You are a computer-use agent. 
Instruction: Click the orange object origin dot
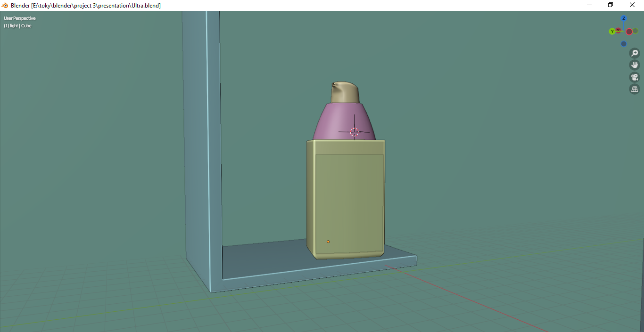[x=328, y=242]
